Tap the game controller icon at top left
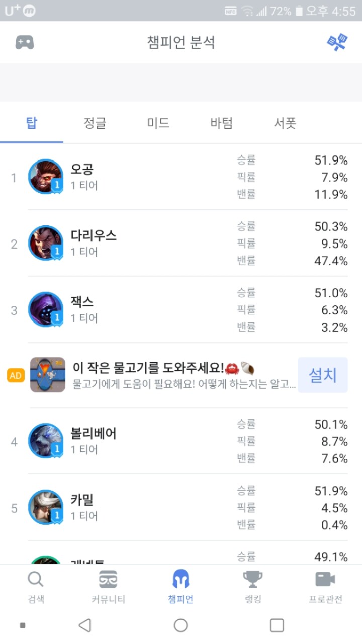Viewport: 362px width, 644px height. tap(25, 42)
